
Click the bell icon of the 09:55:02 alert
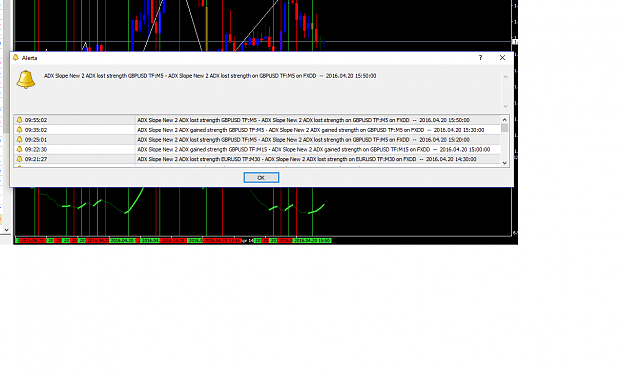(x=19, y=120)
